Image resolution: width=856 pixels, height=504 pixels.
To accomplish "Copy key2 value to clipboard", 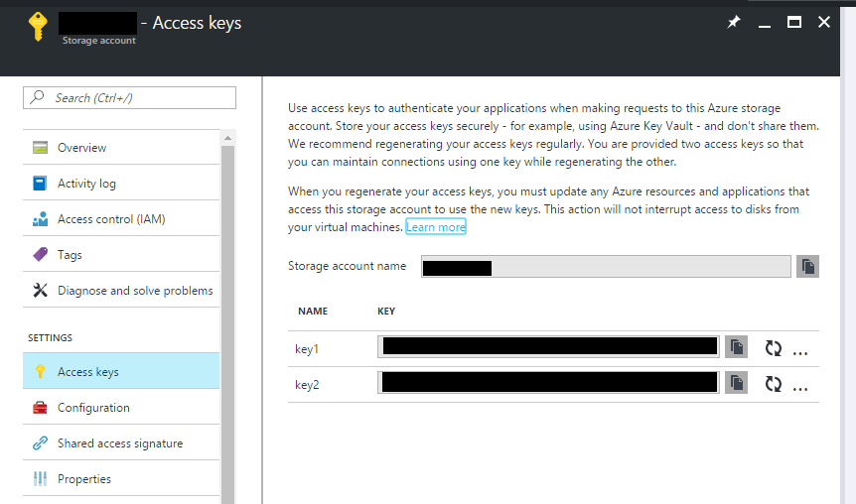I will point(736,383).
